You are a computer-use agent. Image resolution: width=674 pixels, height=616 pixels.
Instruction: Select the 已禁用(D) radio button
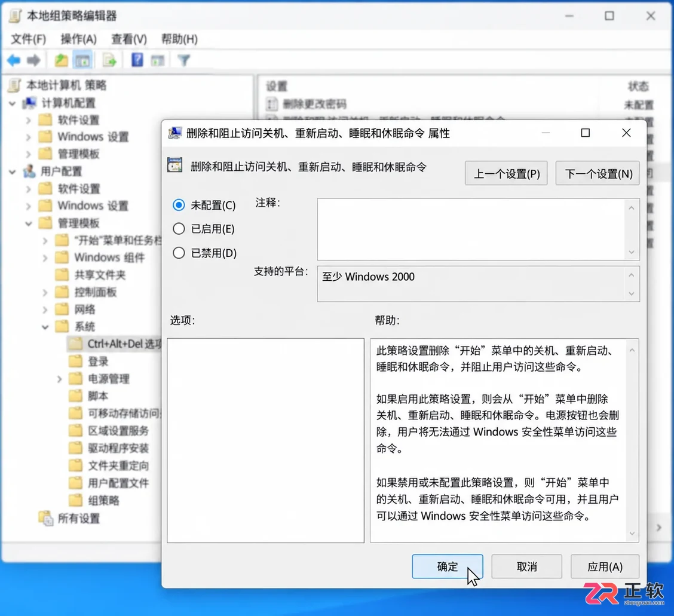pos(179,253)
